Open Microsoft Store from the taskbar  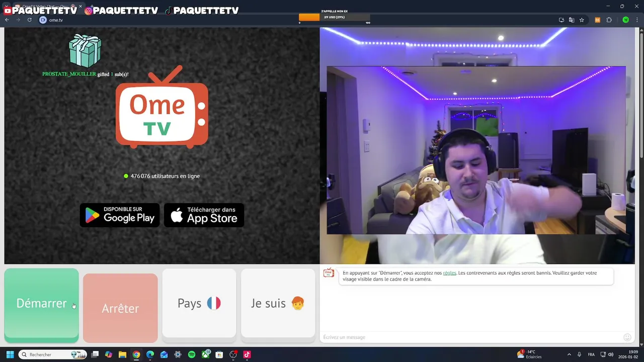tap(219, 354)
